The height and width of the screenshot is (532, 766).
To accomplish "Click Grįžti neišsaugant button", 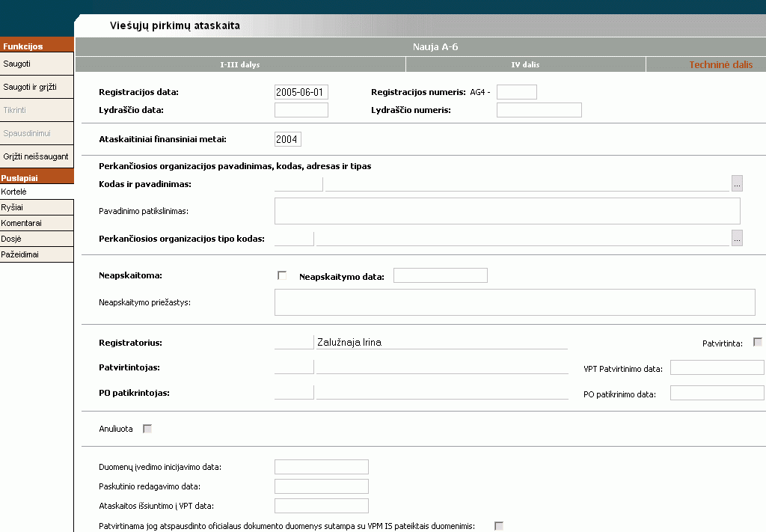I will click(x=37, y=156).
